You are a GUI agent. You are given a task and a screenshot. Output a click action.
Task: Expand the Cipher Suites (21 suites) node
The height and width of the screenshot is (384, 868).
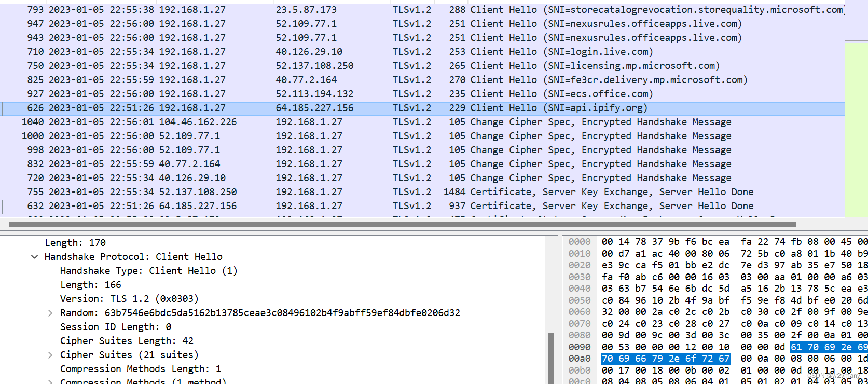coord(50,355)
